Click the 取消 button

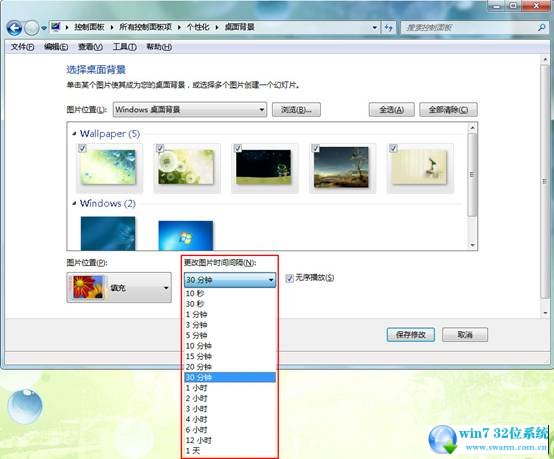click(x=465, y=335)
